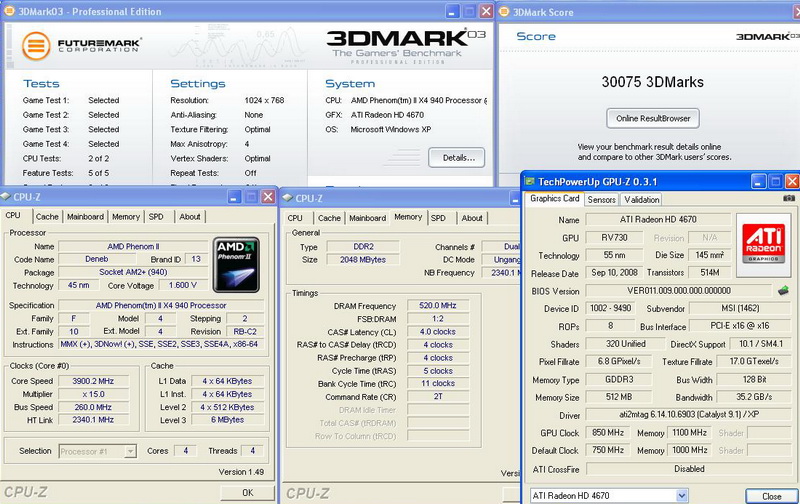The image size is (800, 504).
Task: Click the ATI Radeon Graphics logo
Action: pyautogui.click(x=763, y=245)
